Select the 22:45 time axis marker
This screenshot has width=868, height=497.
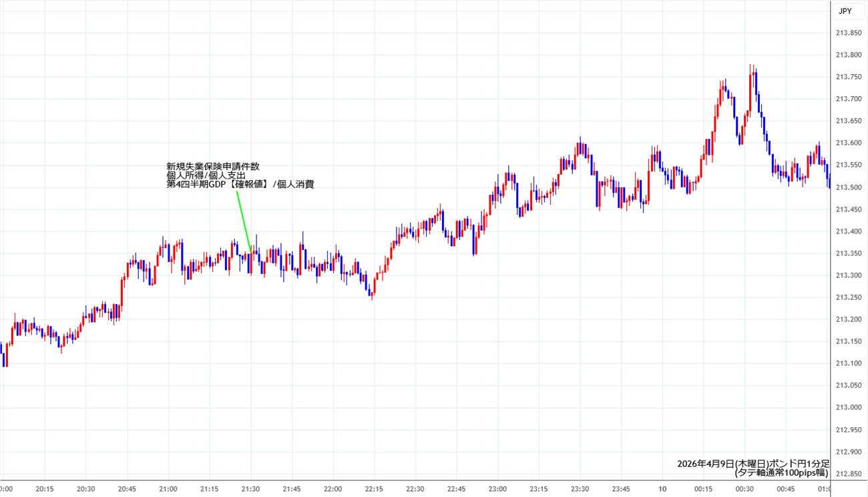tap(456, 489)
